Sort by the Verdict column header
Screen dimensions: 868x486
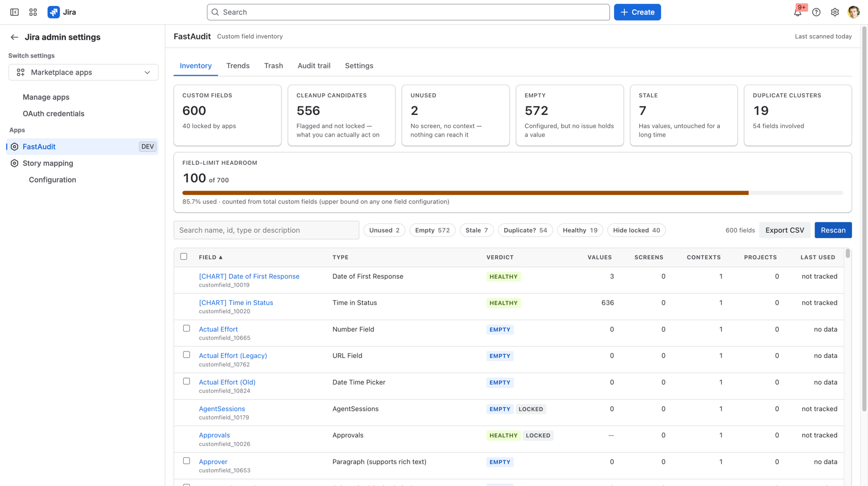[500, 258]
